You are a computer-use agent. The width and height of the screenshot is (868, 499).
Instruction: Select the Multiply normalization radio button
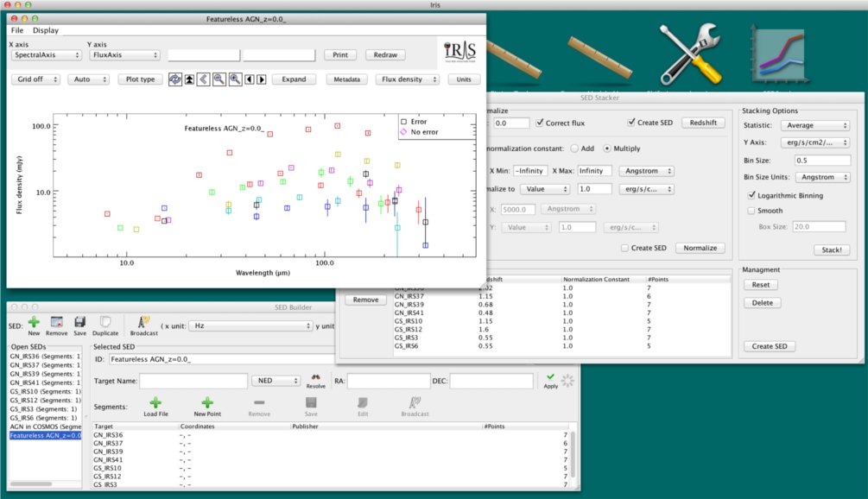[607, 148]
